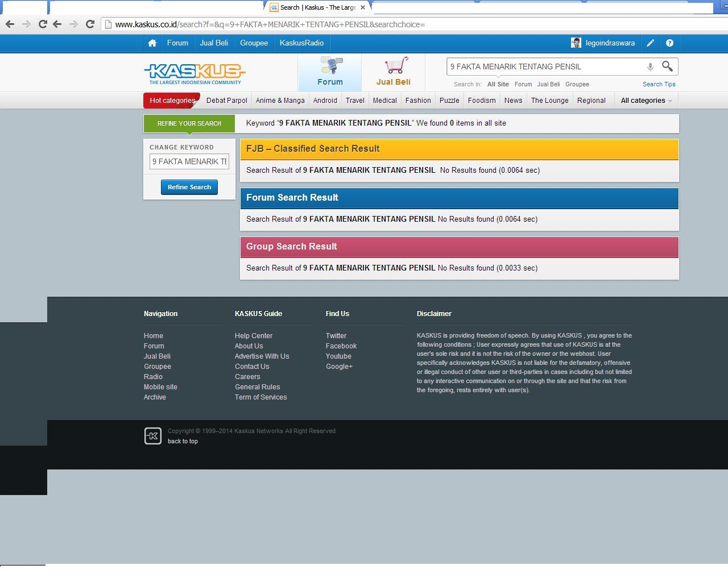
Task: Click the pencil create-post icon
Action: pyautogui.click(x=651, y=43)
